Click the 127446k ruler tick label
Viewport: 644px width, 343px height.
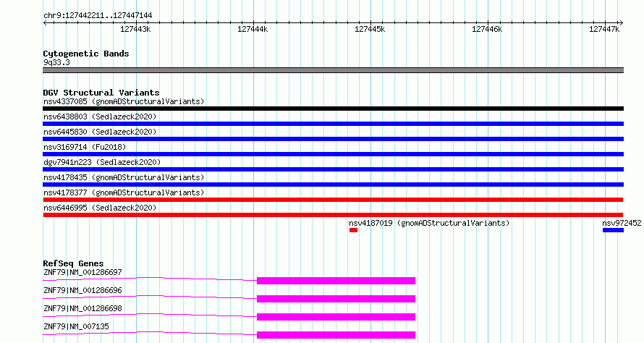(487, 29)
